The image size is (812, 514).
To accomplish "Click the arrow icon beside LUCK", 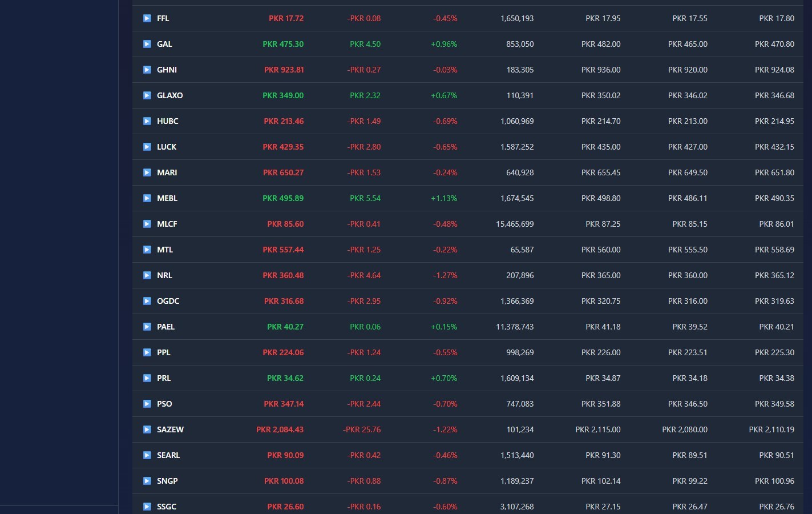I will (x=147, y=147).
